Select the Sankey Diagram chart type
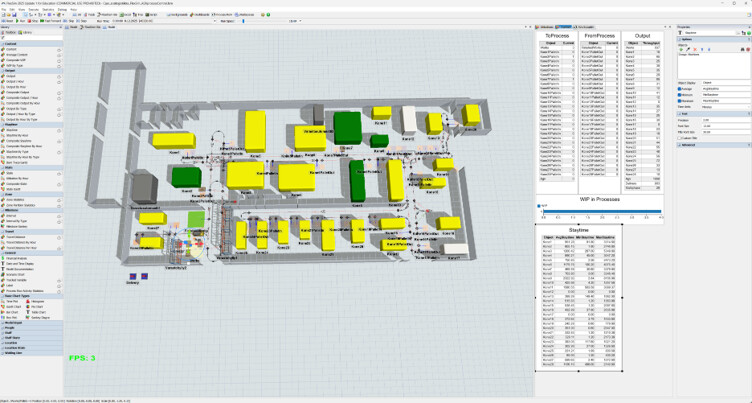Screen dimensions: 752x403 tap(37, 318)
